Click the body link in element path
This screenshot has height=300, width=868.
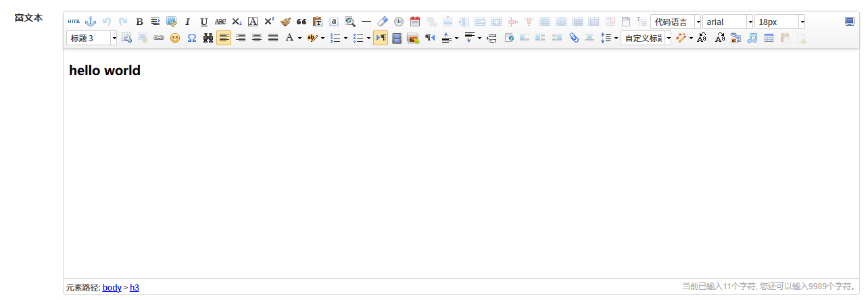tap(112, 288)
